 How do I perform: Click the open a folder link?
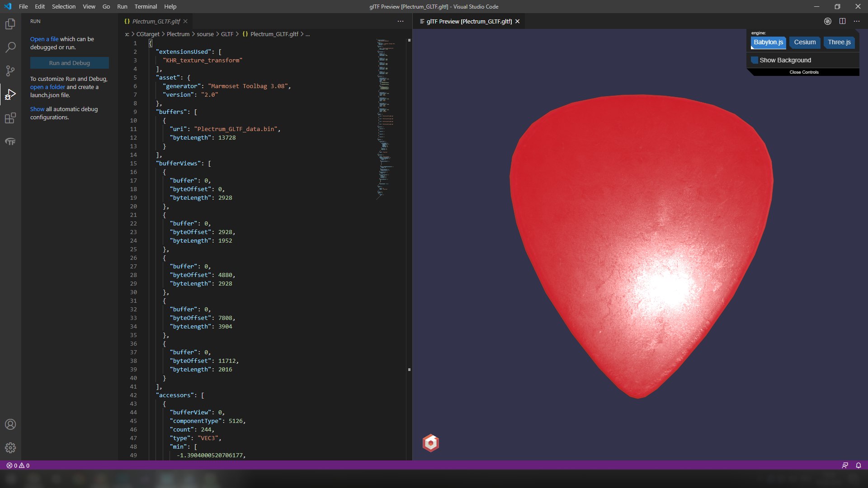click(47, 87)
